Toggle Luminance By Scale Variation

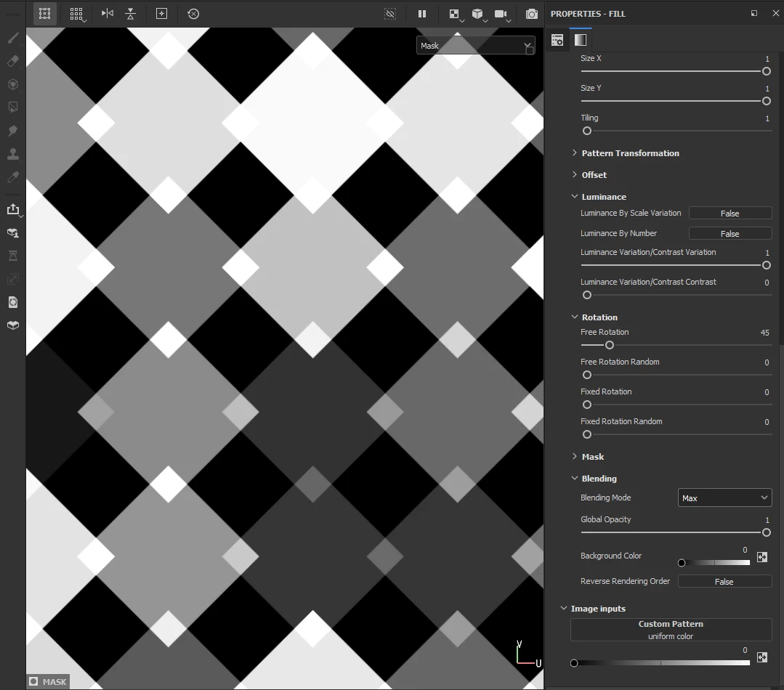pyautogui.click(x=730, y=214)
